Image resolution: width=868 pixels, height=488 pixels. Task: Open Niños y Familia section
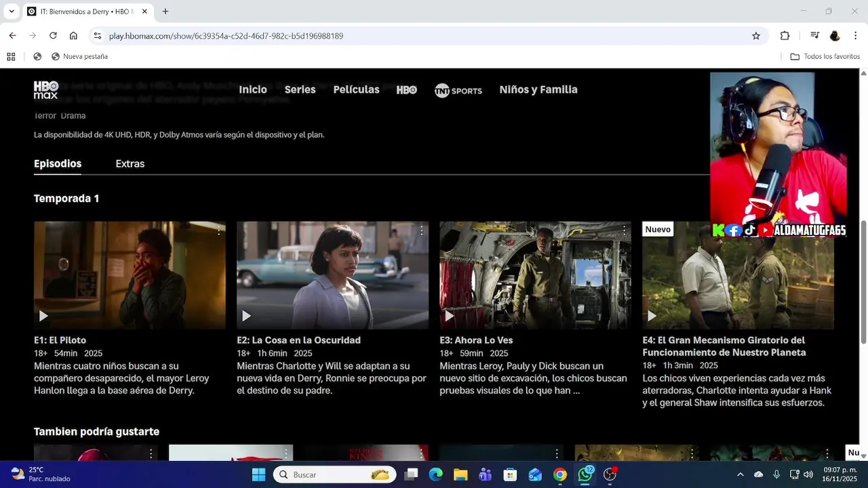538,89
